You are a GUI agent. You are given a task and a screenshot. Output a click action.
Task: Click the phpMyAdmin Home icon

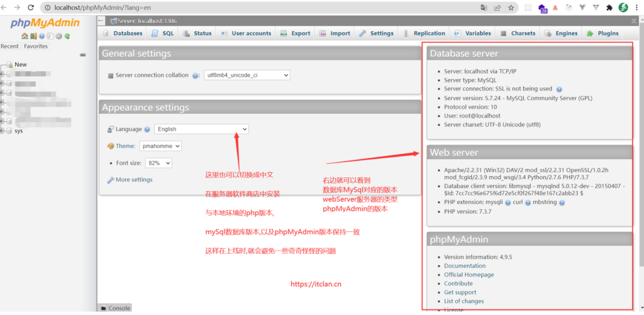point(25,36)
